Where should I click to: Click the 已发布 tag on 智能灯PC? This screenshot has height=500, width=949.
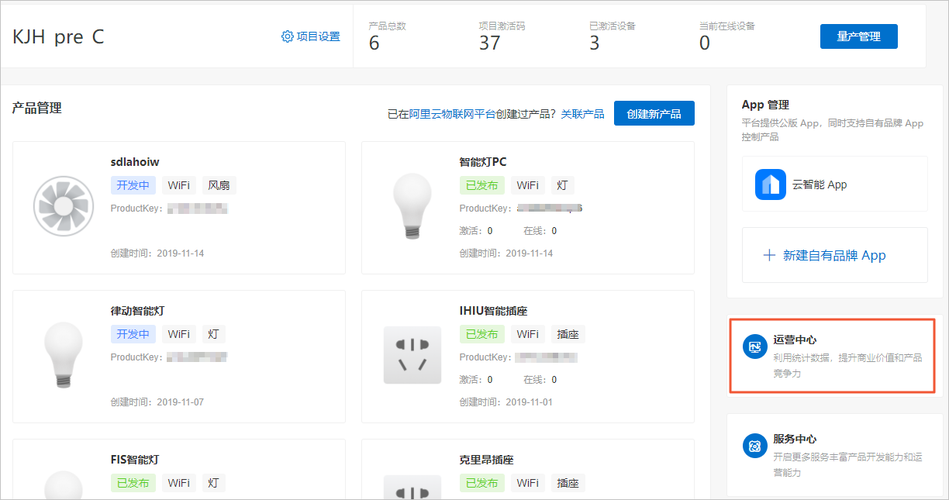(x=481, y=185)
